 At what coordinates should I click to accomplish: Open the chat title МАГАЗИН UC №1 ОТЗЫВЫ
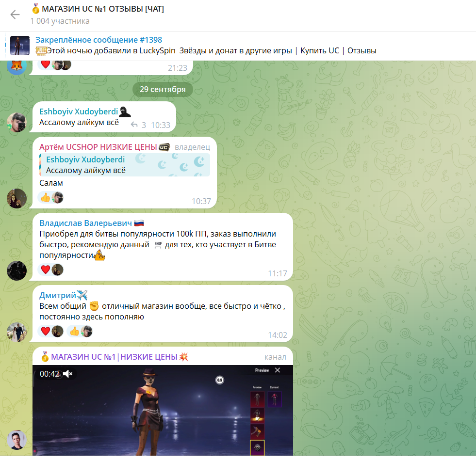98,9
